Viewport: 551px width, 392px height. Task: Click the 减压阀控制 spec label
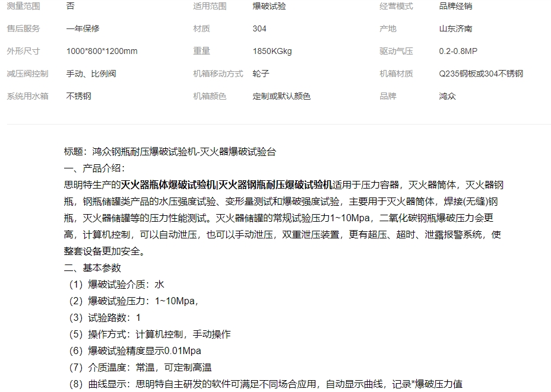27,74
